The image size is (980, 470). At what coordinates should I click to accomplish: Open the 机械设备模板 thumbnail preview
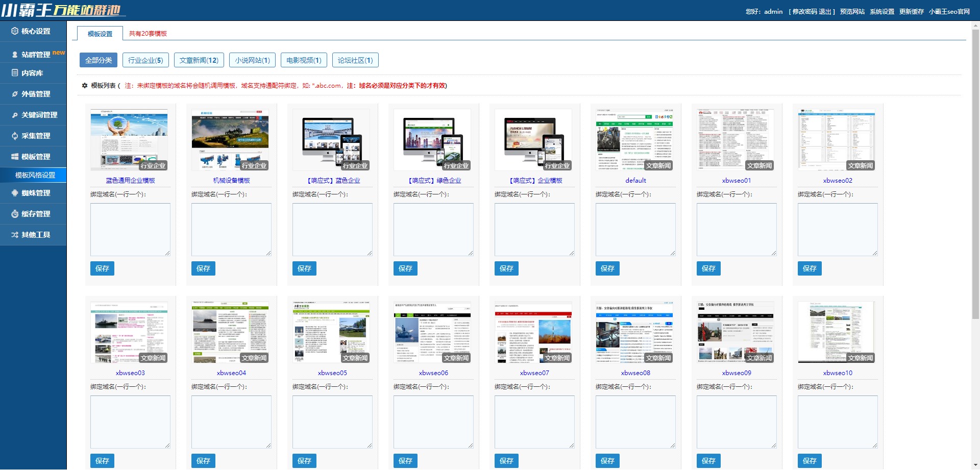230,140
